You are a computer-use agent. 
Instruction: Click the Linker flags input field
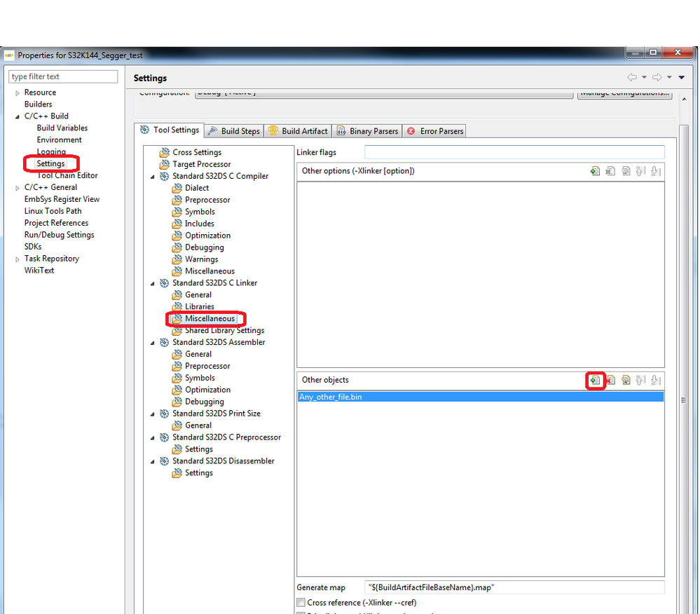(x=514, y=152)
